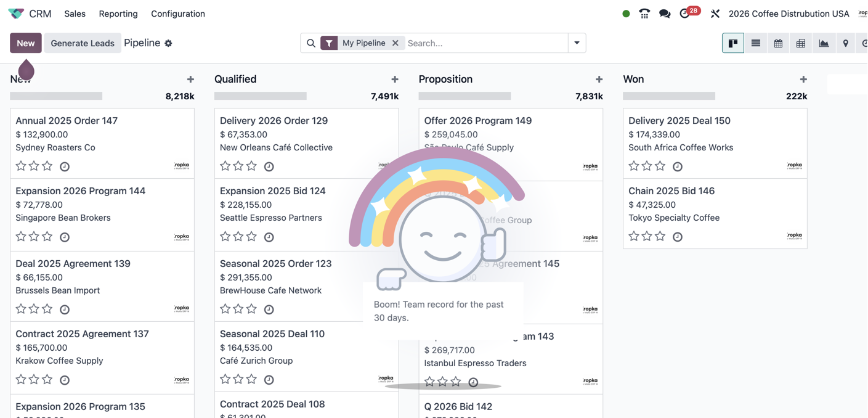Open Seasonal 2025 Deal 110 card
Viewport: 868px width, 418px height.
click(x=306, y=357)
